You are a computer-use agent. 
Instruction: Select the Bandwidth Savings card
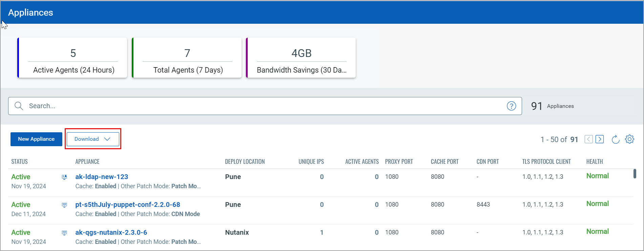click(x=301, y=58)
